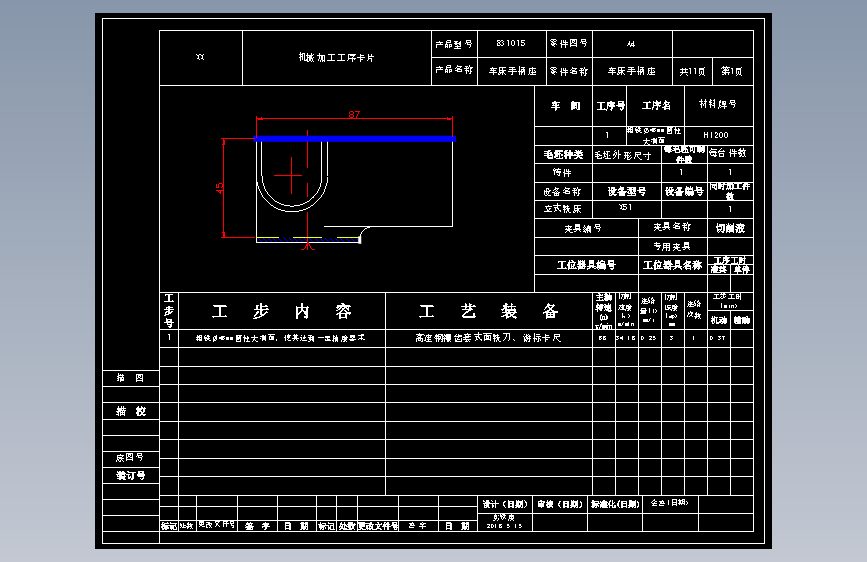Click the equipment model X51 cell
This screenshot has height=562, width=867.
point(627,209)
